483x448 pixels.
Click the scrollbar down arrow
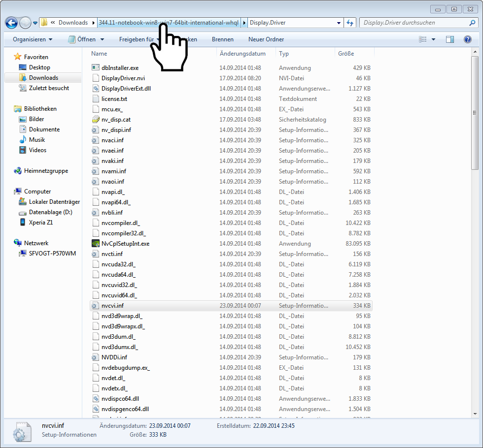point(475,414)
